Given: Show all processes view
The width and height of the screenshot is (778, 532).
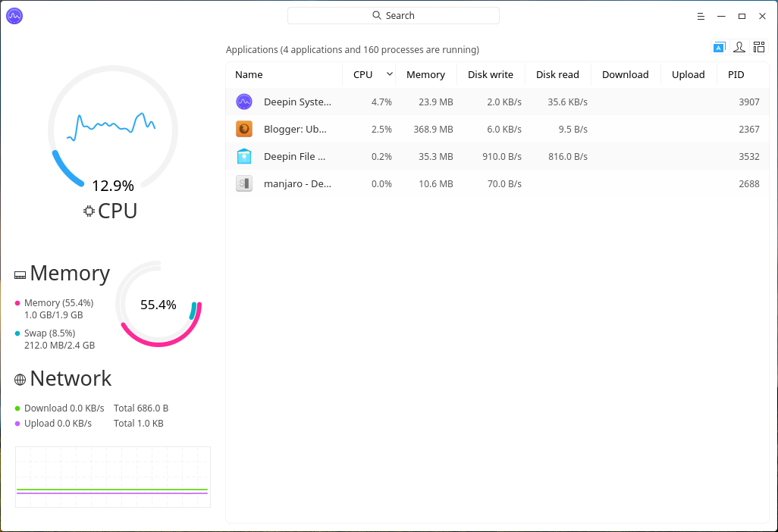Looking at the screenshot, I should [x=759, y=46].
